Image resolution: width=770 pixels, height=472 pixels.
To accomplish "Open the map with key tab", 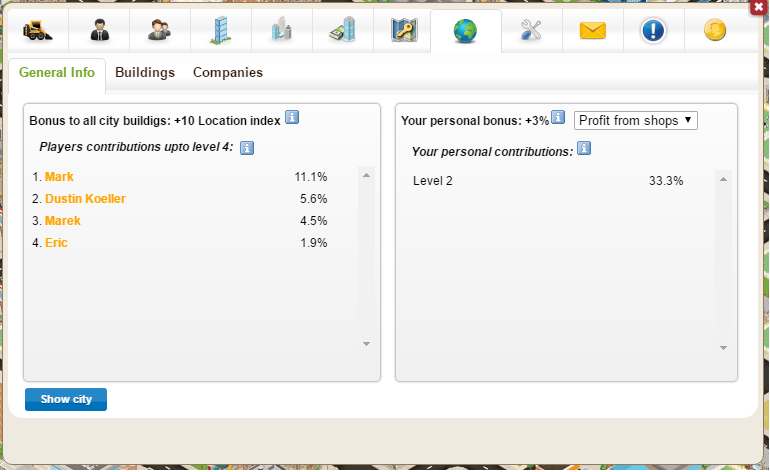I will click(x=404, y=31).
